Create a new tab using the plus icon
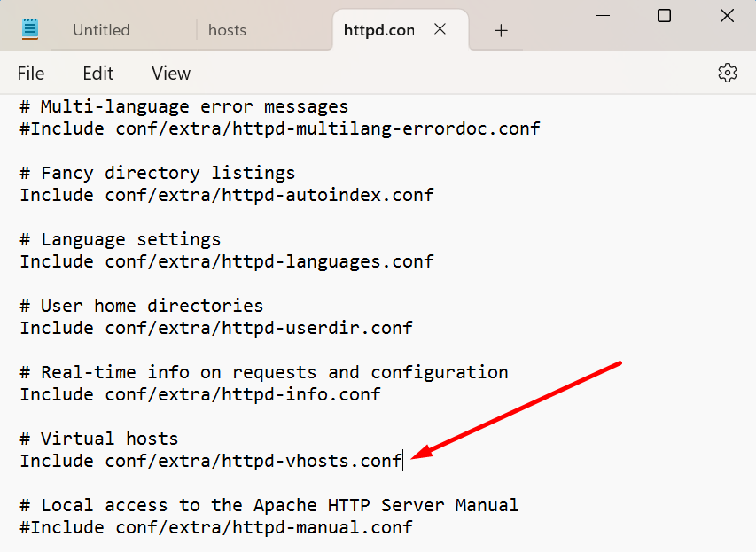Image resolution: width=756 pixels, height=552 pixels. [501, 29]
